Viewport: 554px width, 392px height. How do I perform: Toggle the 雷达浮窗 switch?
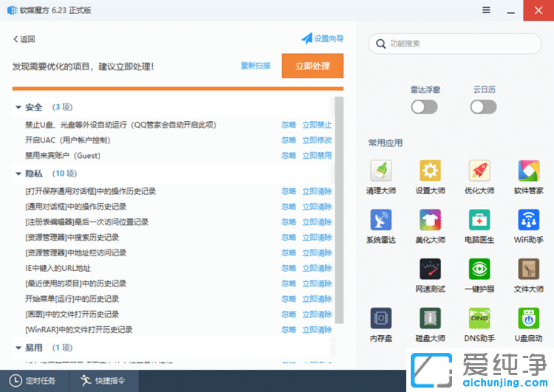(x=424, y=107)
